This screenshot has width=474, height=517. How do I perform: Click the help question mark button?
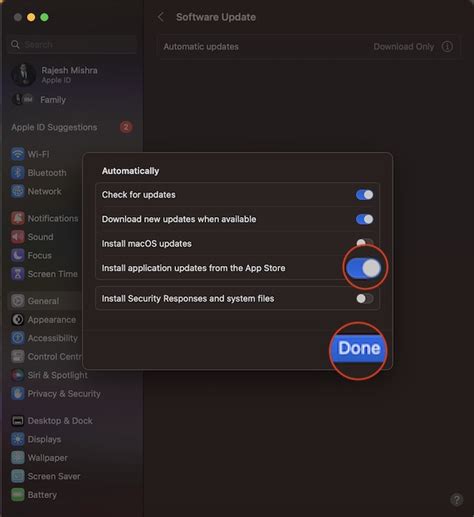click(x=457, y=500)
